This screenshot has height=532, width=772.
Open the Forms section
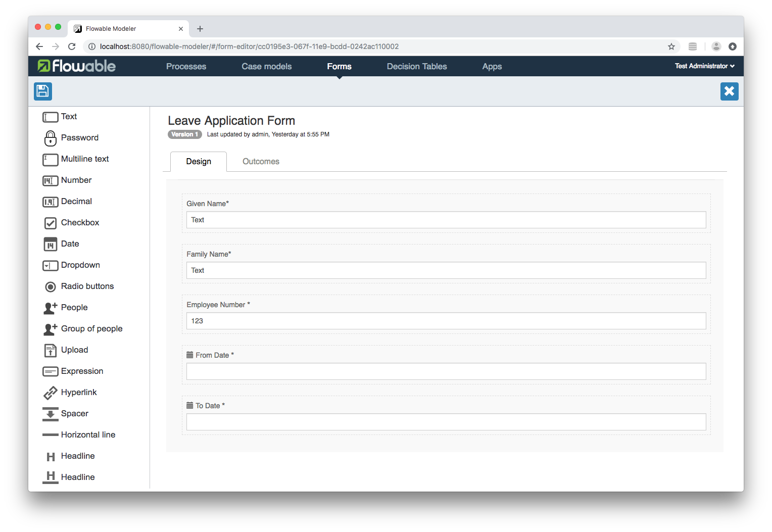[x=340, y=67]
